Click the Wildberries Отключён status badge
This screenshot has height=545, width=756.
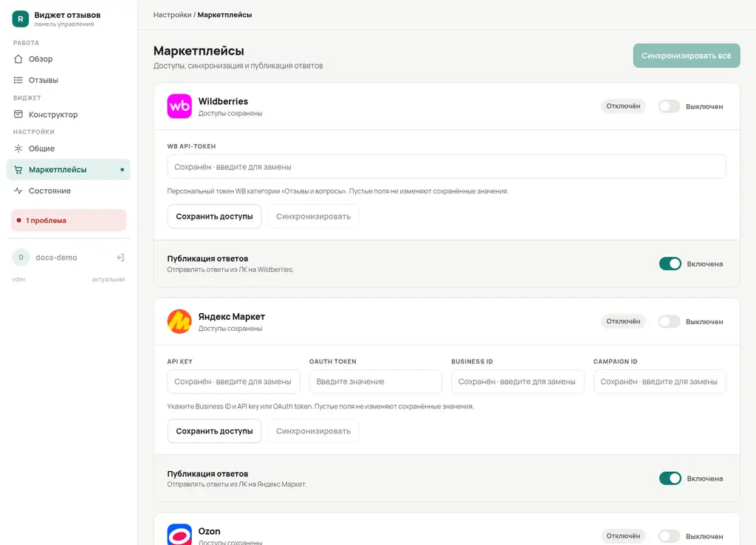(623, 106)
